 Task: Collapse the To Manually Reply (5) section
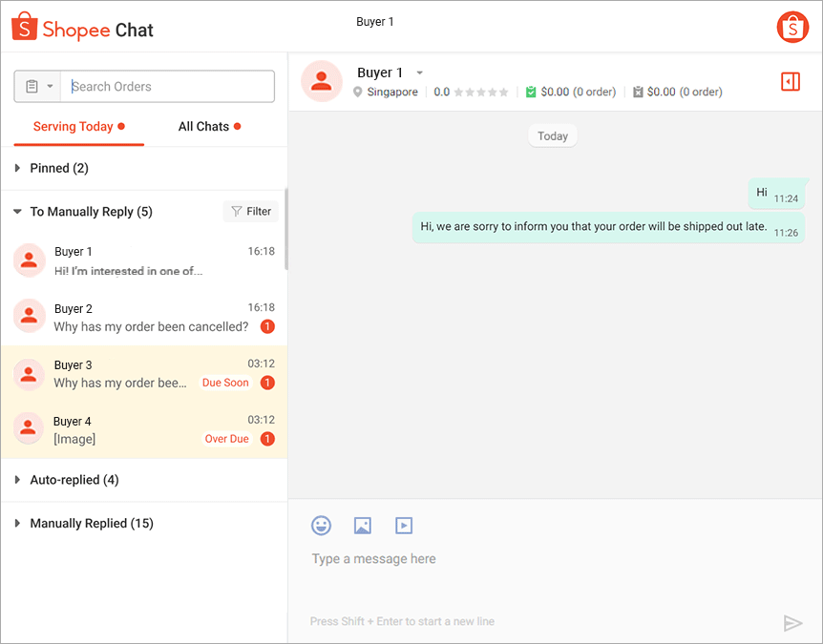[82, 212]
